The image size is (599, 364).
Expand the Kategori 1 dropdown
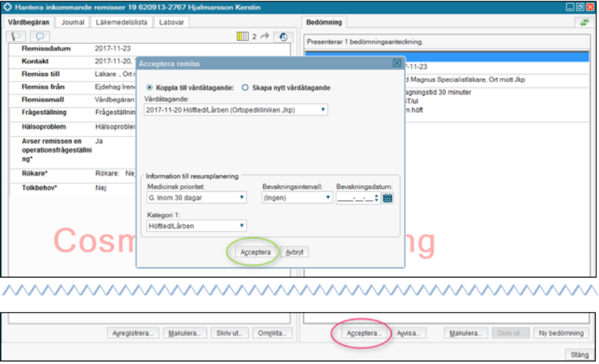pos(195,226)
